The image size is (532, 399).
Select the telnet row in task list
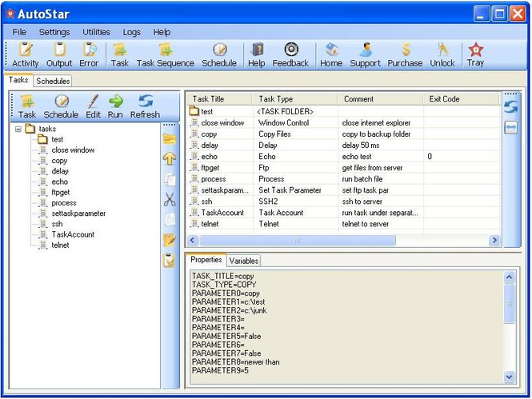pyautogui.click(x=343, y=224)
